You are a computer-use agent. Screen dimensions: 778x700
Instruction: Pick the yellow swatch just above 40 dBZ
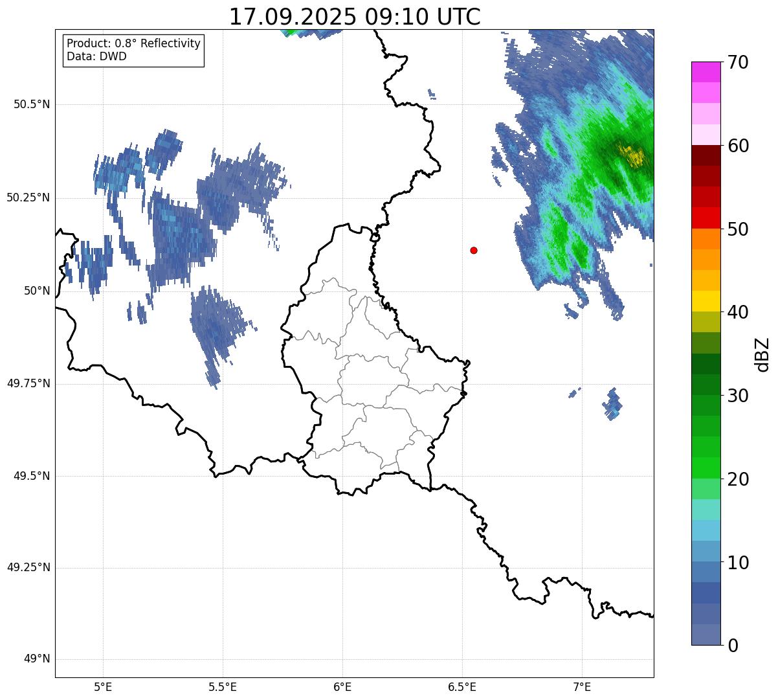point(706,301)
